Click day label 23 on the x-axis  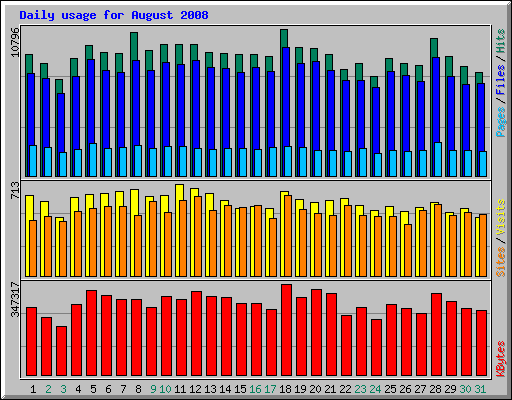click(x=360, y=389)
